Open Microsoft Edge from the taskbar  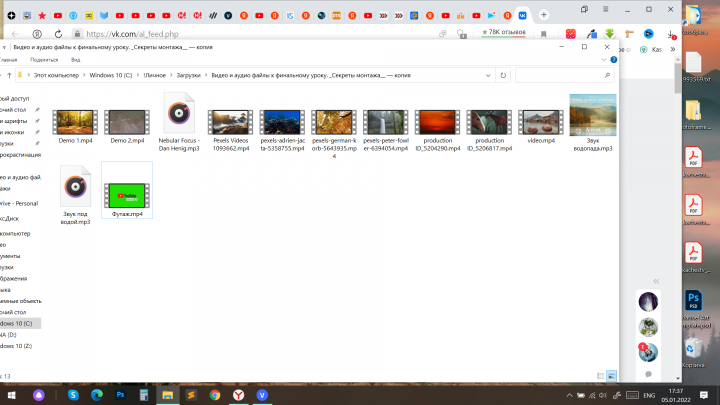coord(96,395)
